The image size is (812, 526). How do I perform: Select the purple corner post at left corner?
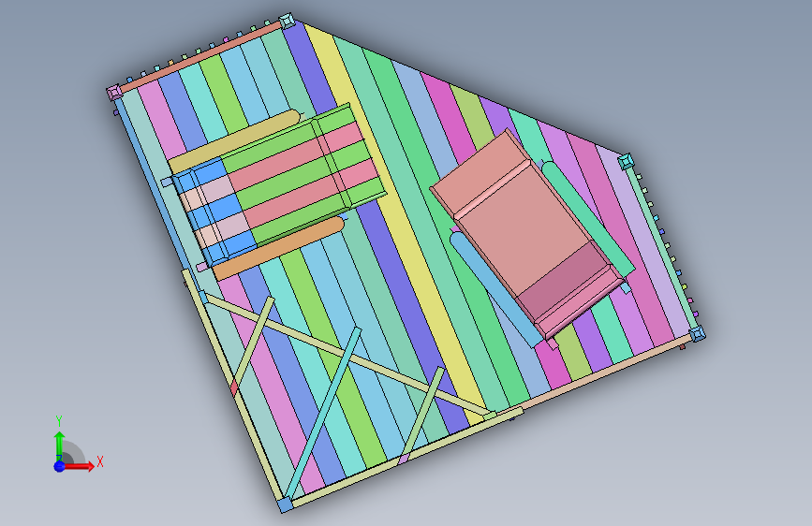(114, 94)
